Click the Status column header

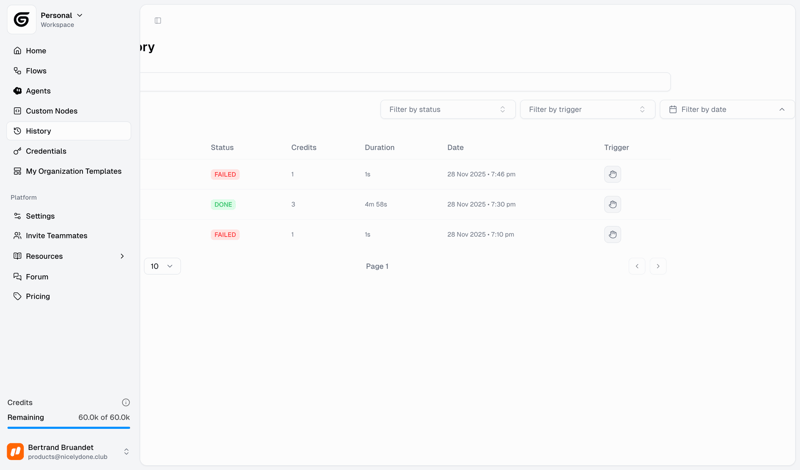[222, 147]
